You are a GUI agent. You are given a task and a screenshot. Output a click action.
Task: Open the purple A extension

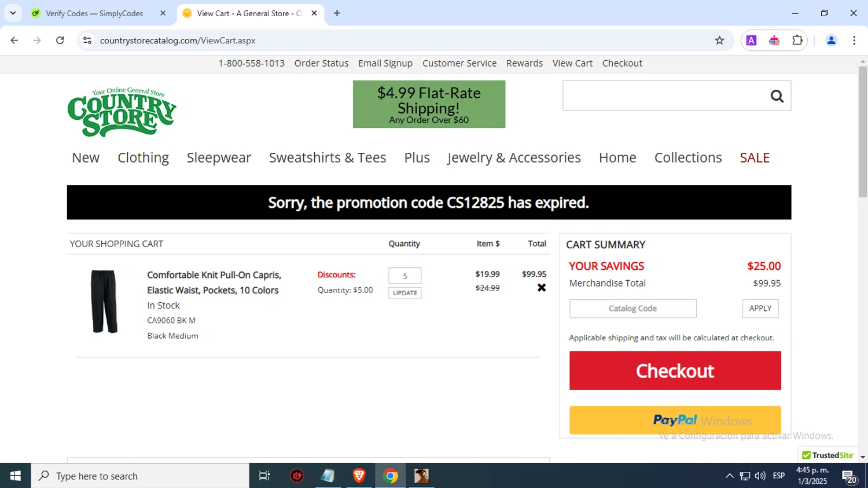coord(751,41)
